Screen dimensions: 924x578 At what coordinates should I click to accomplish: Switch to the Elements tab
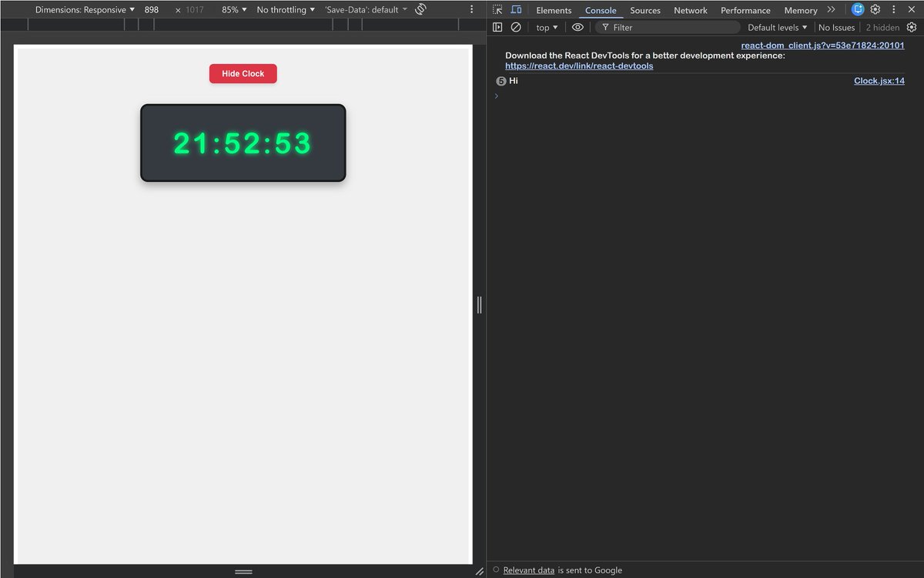[554, 10]
